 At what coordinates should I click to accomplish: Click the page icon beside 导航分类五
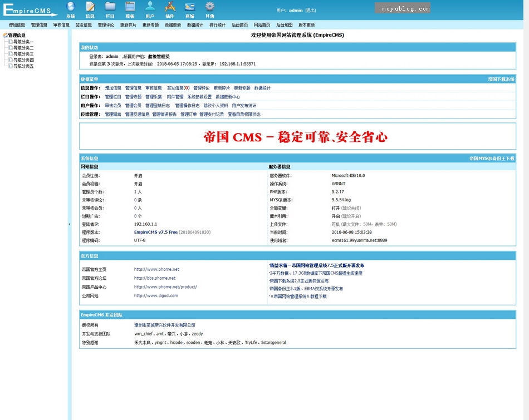click(x=11, y=66)
